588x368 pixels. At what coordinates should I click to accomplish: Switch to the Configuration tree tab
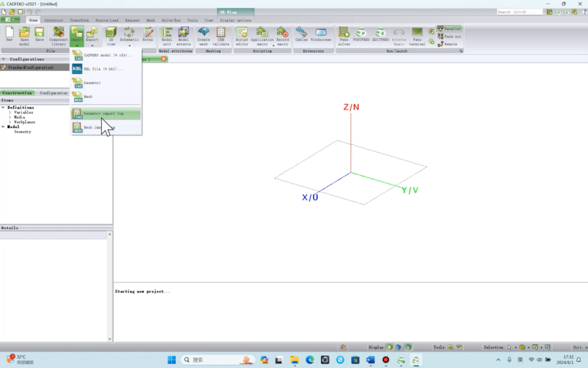[53, 93]
